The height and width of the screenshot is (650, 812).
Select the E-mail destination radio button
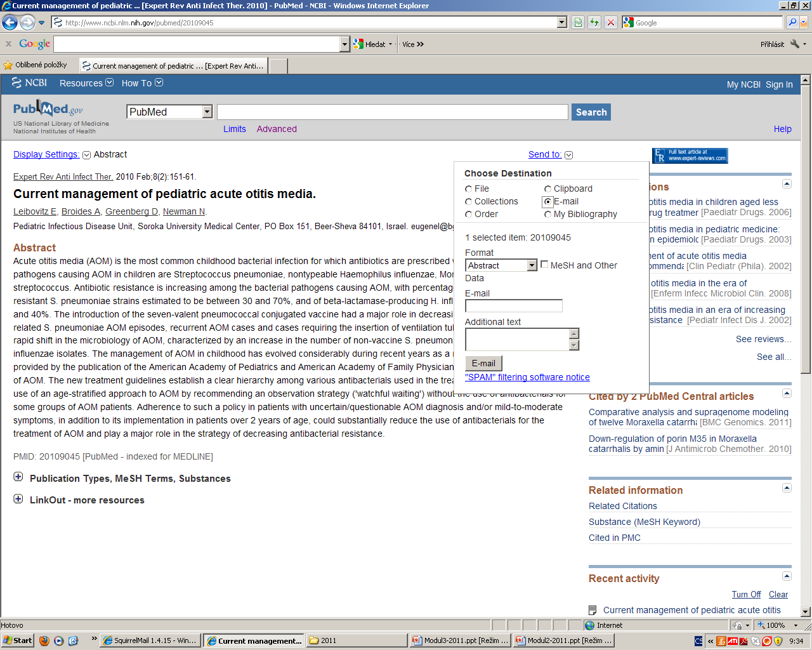pos(548,202)
